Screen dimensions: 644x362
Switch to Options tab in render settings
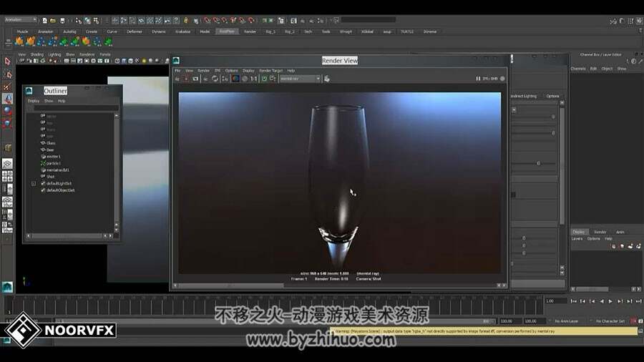552,96
